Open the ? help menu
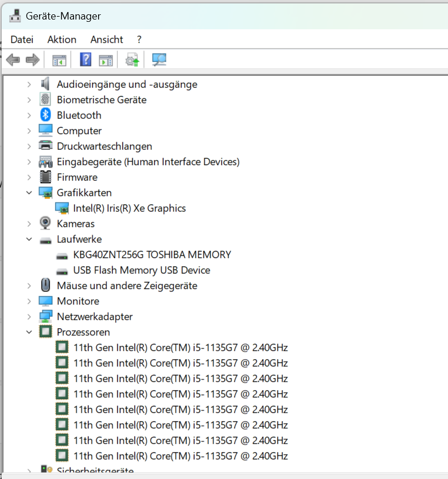This screenshot has height=479, width=448. point(139,40)
